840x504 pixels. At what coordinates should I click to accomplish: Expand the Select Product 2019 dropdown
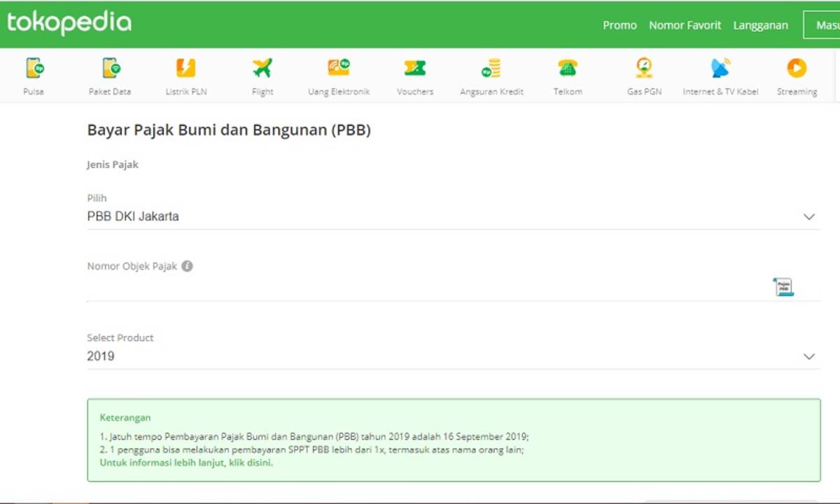[808, 356]
